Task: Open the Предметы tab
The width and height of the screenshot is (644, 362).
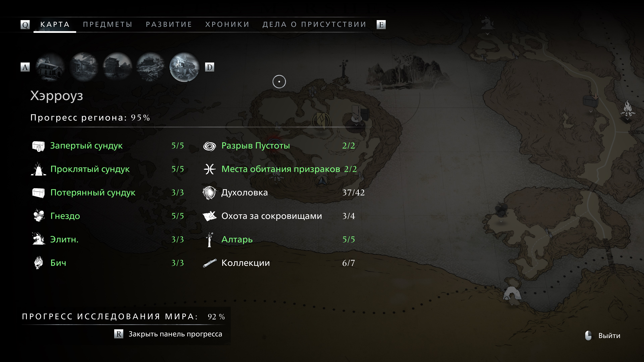Action: pos(108,24)
